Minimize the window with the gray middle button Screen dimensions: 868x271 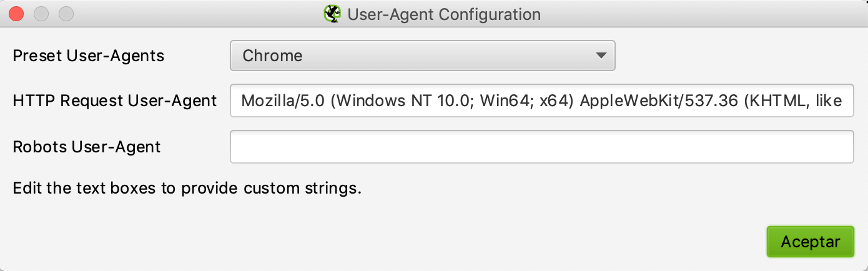(41, 13)
